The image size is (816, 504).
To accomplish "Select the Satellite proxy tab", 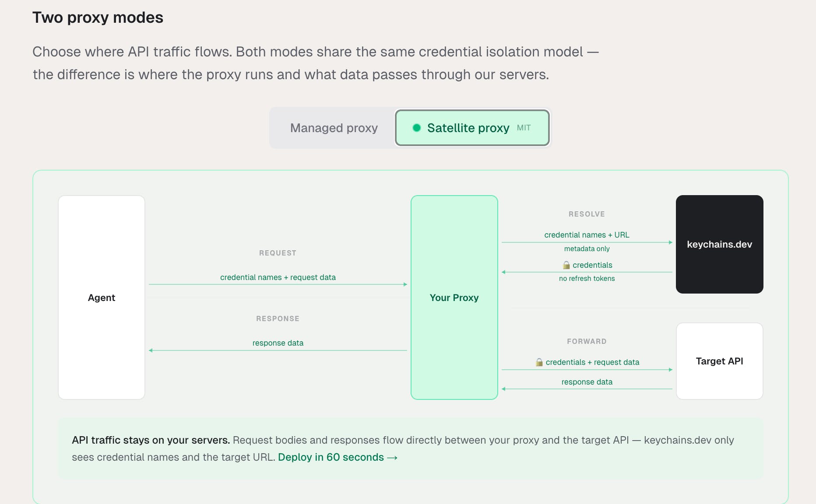I will (x=468, y=128).
